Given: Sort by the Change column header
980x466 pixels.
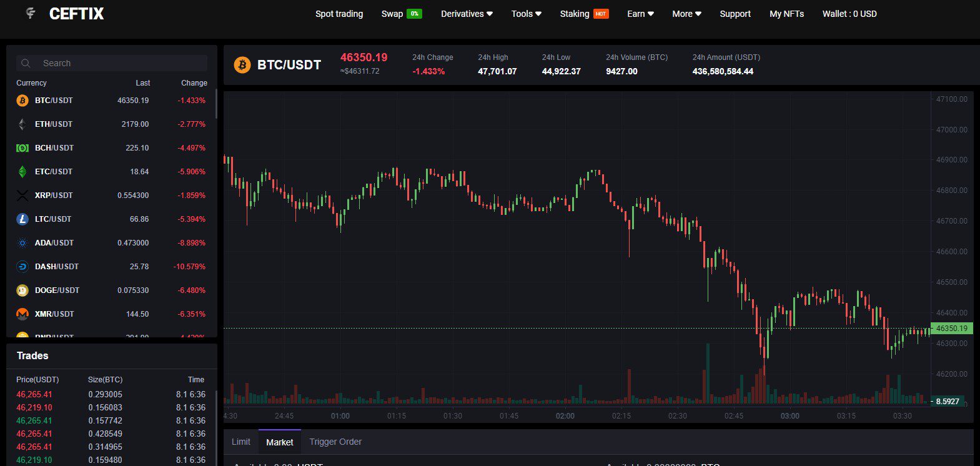Looking at the screenshot, I should coord(194,82).
